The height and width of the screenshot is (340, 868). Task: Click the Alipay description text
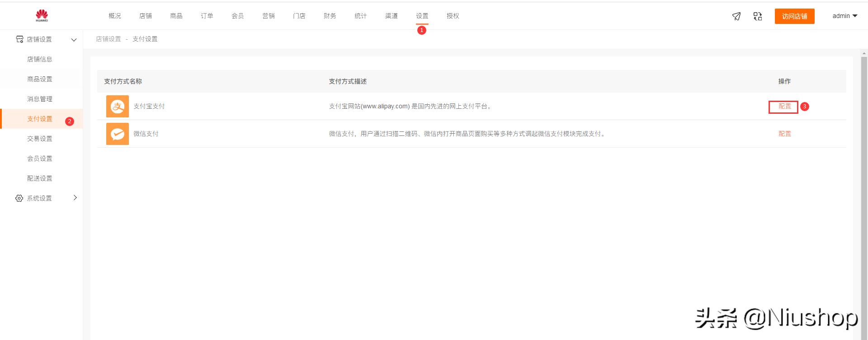(411, 107)
